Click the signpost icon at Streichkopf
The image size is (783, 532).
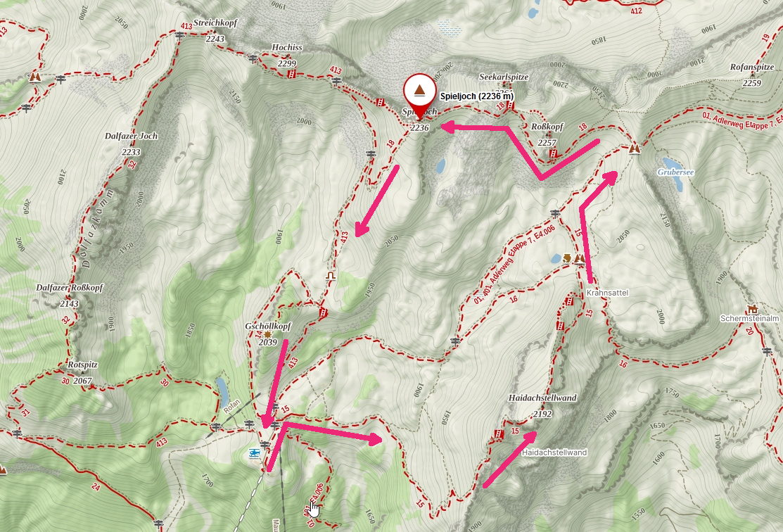coord(180,35)
